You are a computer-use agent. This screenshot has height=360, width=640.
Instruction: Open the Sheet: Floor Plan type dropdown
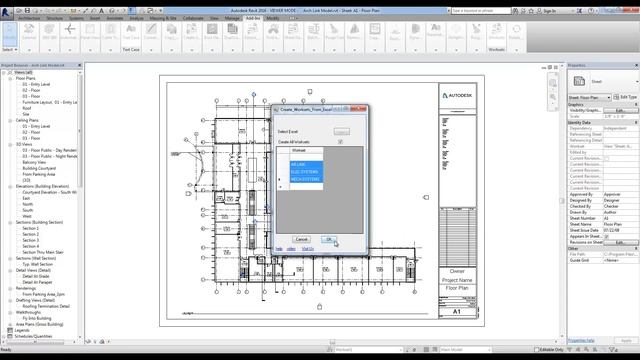tap(589, 98)
